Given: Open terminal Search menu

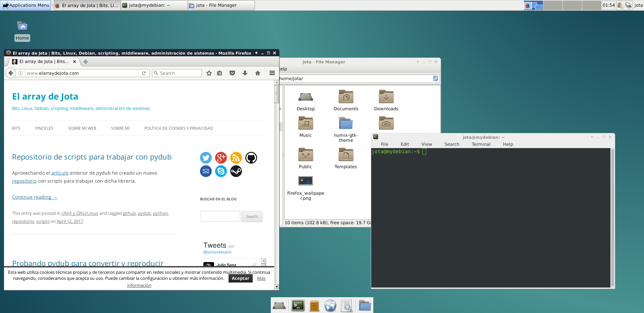Looking at the screenshot, I should pos(452,144).
